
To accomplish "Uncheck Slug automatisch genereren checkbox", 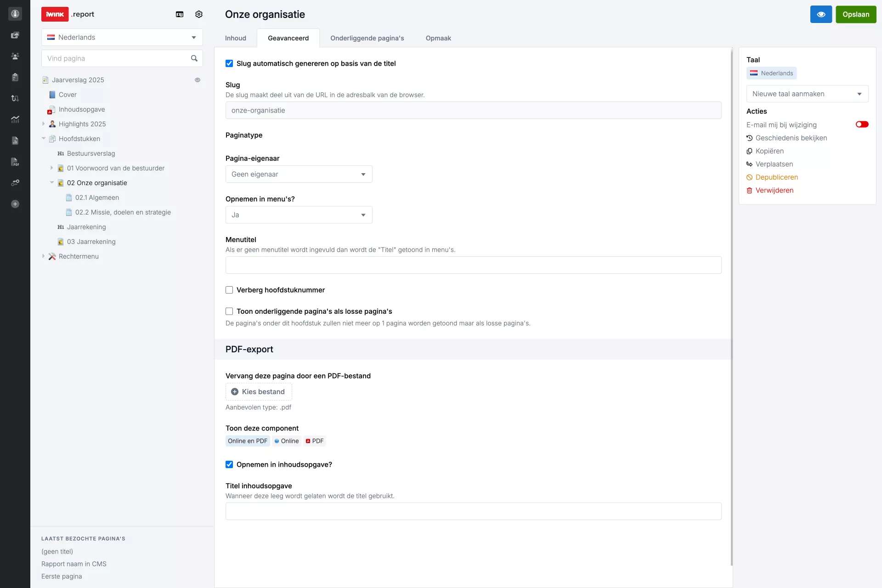I will coord(229,63).
